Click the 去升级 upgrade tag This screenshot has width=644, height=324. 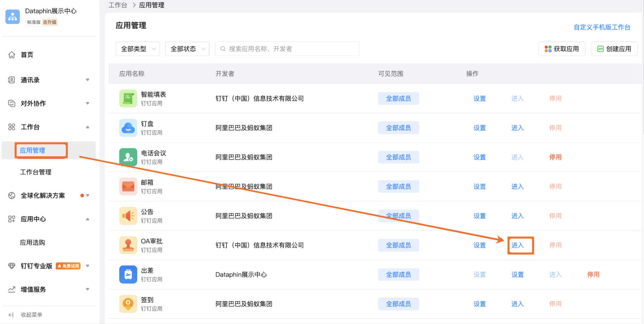pos(50,22)
